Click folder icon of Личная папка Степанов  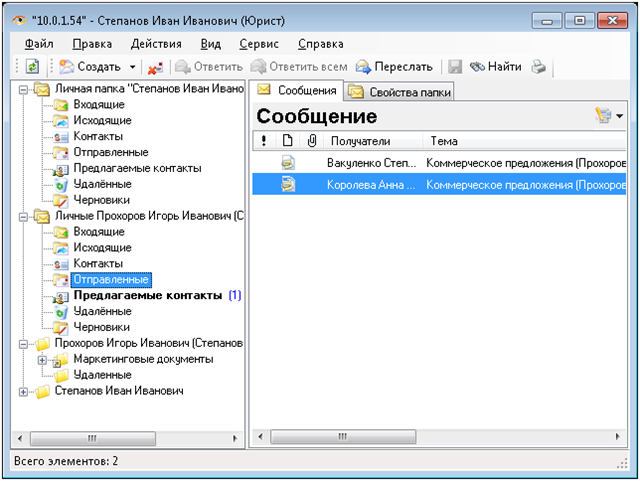(x=42, y=89)
